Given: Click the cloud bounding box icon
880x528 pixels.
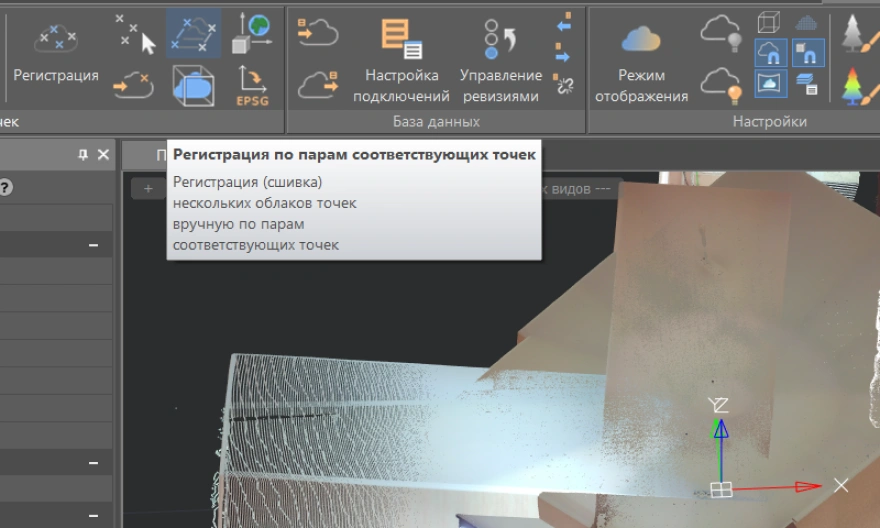Looking at the screenshot, I should [193, 86].
